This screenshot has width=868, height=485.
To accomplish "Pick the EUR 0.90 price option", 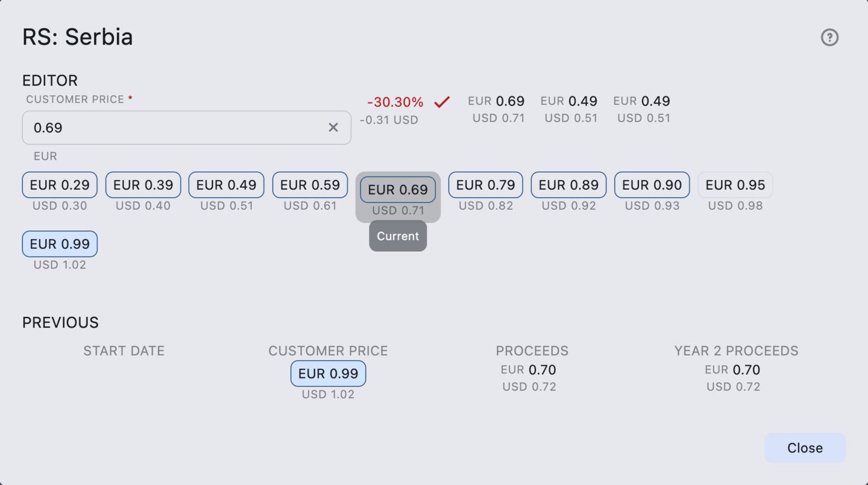I will tap(652, 185).
